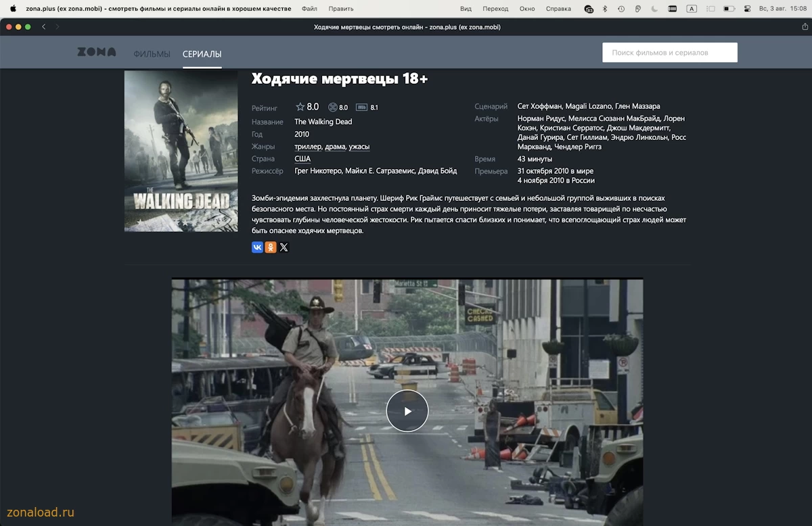Open the zona.plus application menu
This screenshot has width=812, height=526.
[159, 9]
